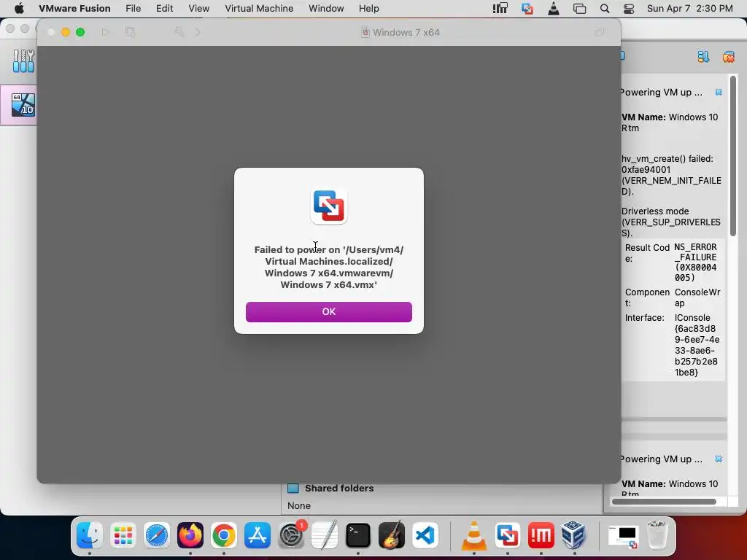Click OK in the failed power-on dialog
This screenshot has width=747, height=560.
click(329, 312)
